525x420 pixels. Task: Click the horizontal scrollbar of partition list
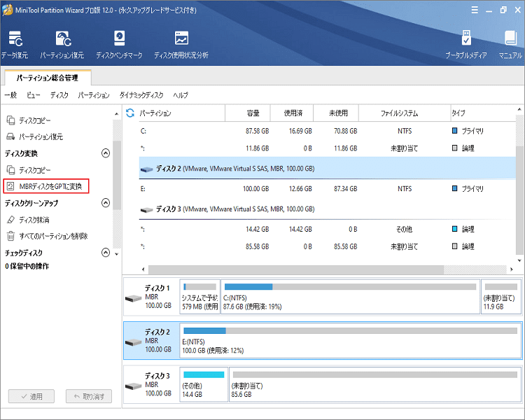296,269
